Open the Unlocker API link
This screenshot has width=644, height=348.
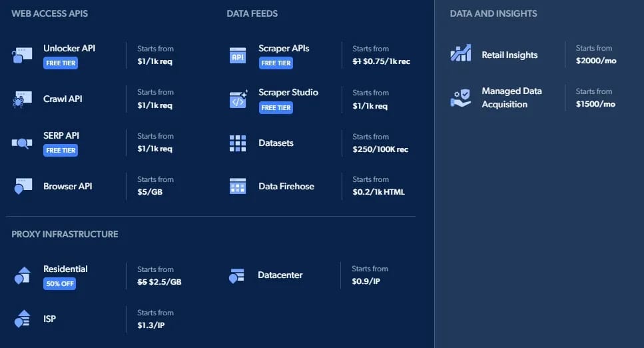(69, 48)
